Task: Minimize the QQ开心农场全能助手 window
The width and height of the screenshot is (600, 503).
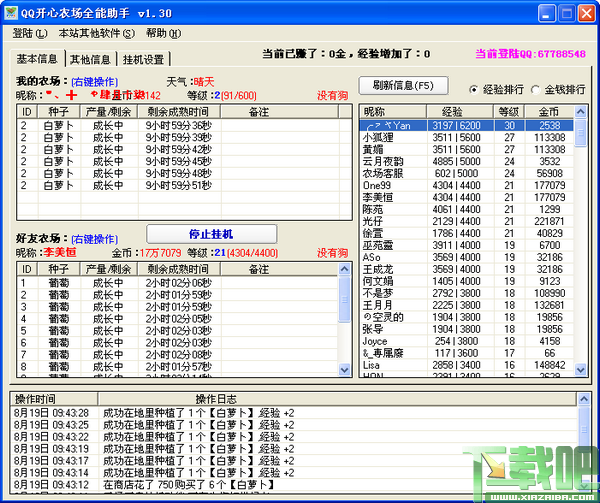Action: (547, 13)
